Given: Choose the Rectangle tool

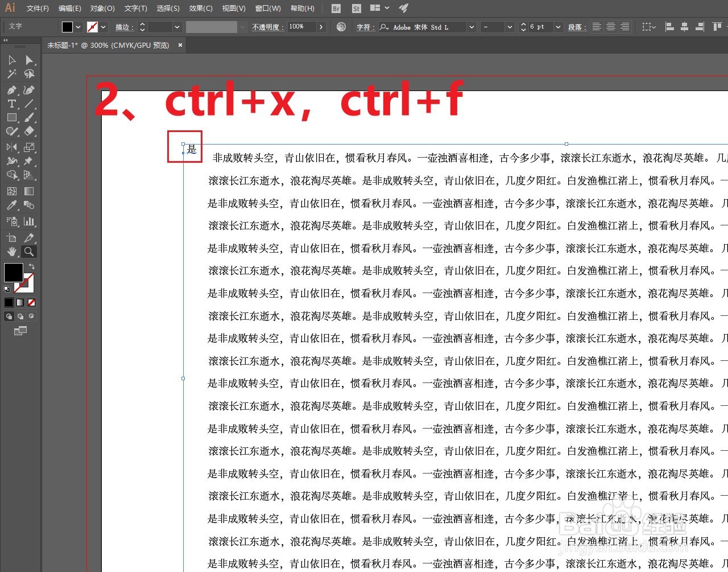Looking at the screenshot, I should pyautogui.click(x=11, y=117).
